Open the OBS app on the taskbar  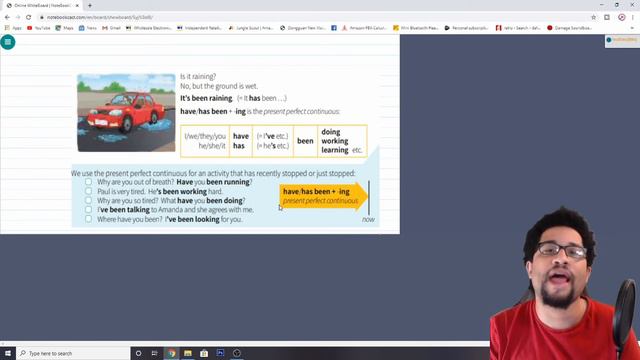237,353
